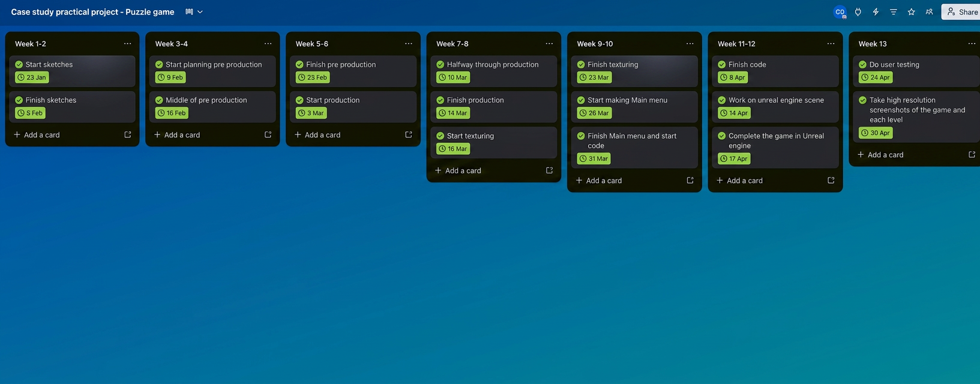980x384 pixels.
Task: Open Week 9-10 list actions ellipsis
Action: [690, 44]
